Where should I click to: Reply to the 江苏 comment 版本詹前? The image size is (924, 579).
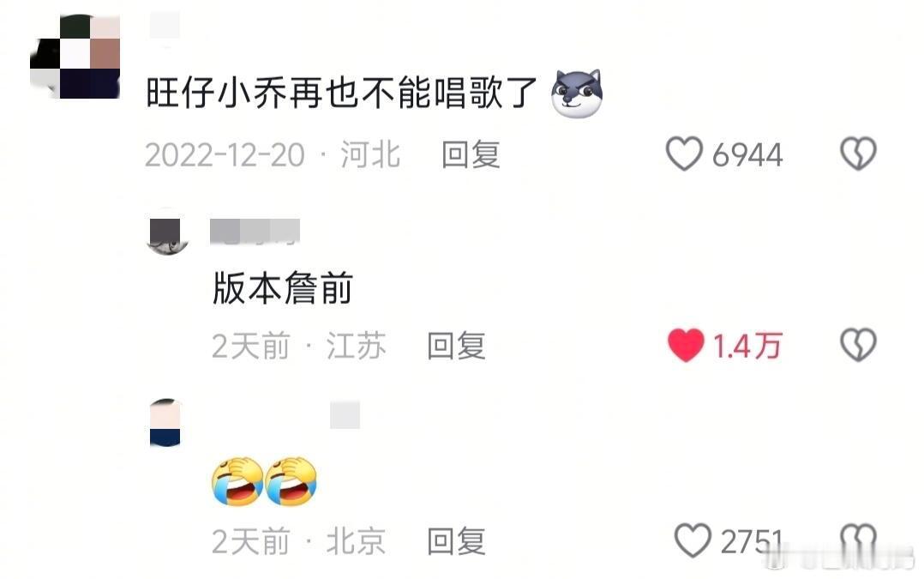[x=456, y=346]
